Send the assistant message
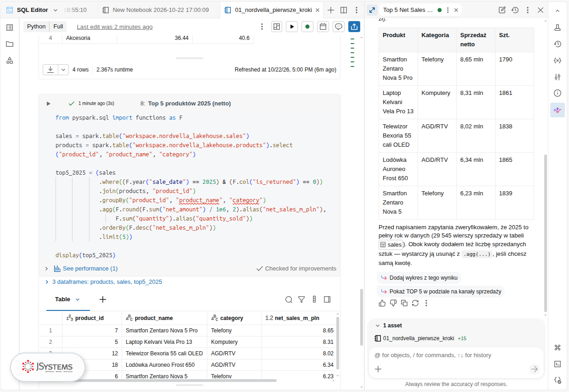The width and height of the screenshot is (569, 392). (x=534, y=369)
